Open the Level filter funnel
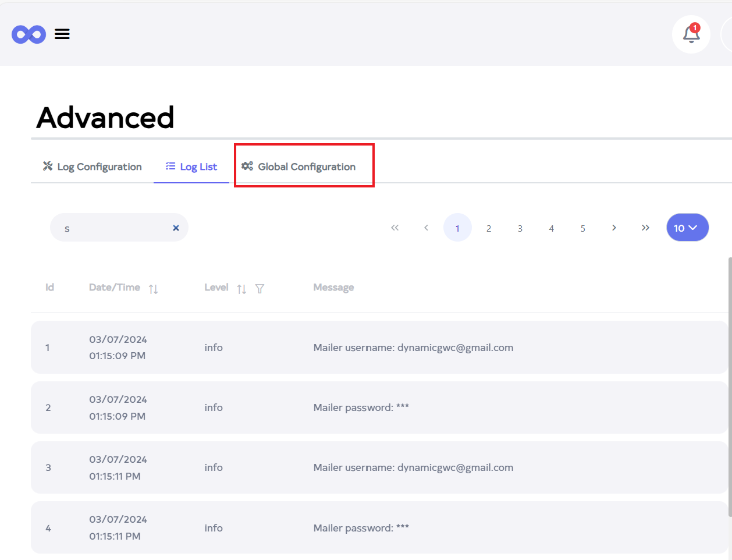The image size is (732, 560). [x=260, y=289]
